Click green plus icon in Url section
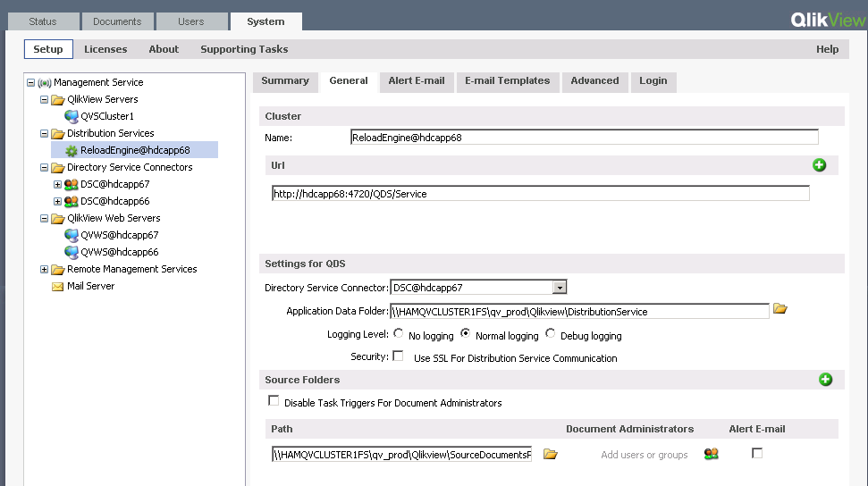The height and width of the screenshot is (486, 868). tap(819, 165)
